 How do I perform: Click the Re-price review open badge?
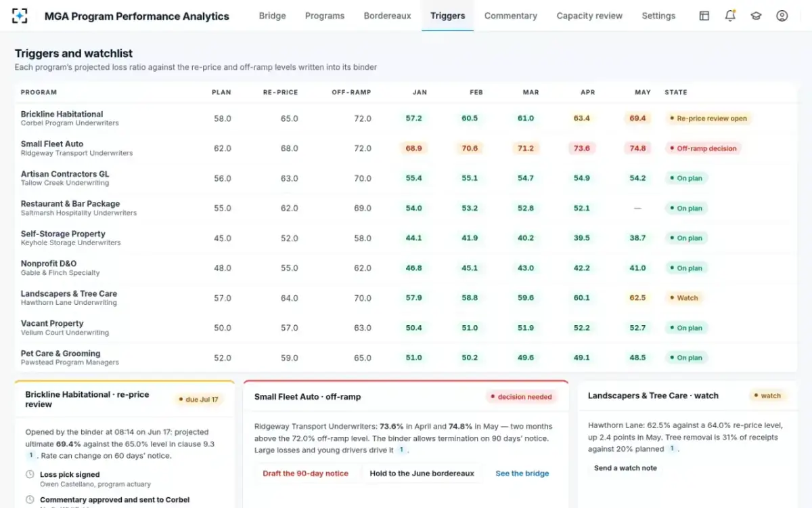(x=708, y=119)
